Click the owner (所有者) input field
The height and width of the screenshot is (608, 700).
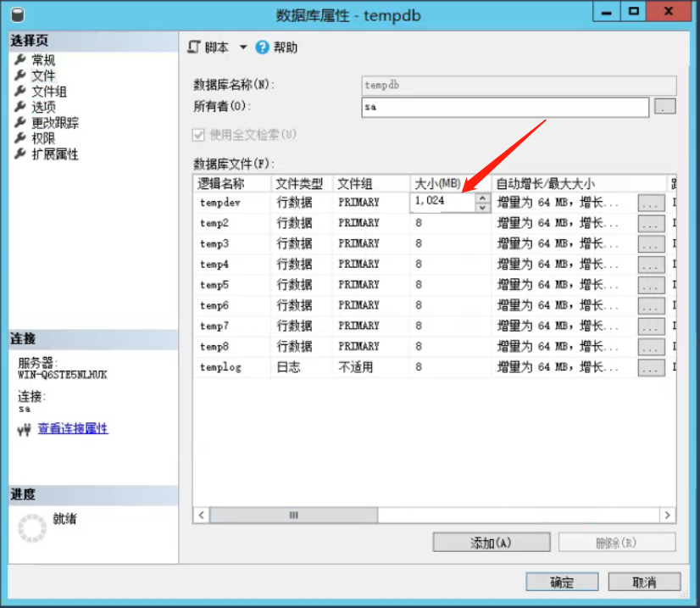point(505,107)
